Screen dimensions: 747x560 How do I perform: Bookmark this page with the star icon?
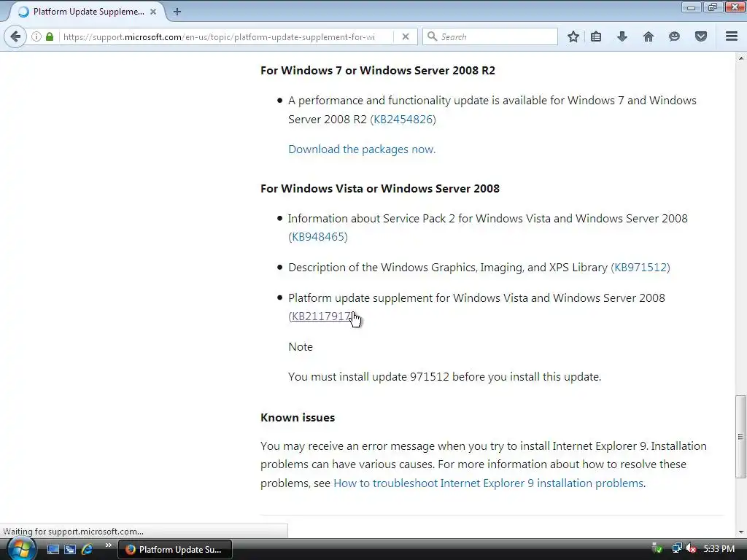573,36
